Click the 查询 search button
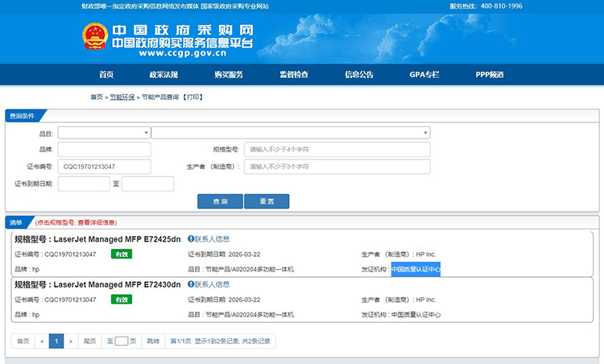604x364 pixels. 221,201
